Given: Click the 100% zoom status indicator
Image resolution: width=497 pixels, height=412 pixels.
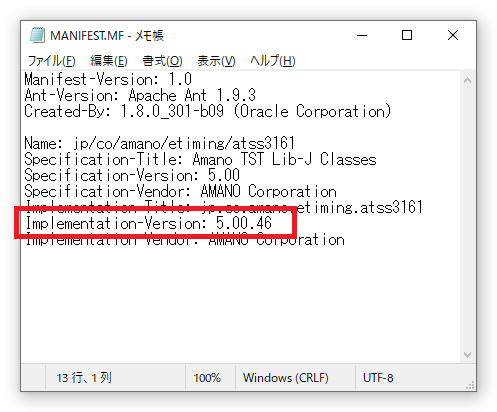Looking at the screenshot, I should 207,378.
